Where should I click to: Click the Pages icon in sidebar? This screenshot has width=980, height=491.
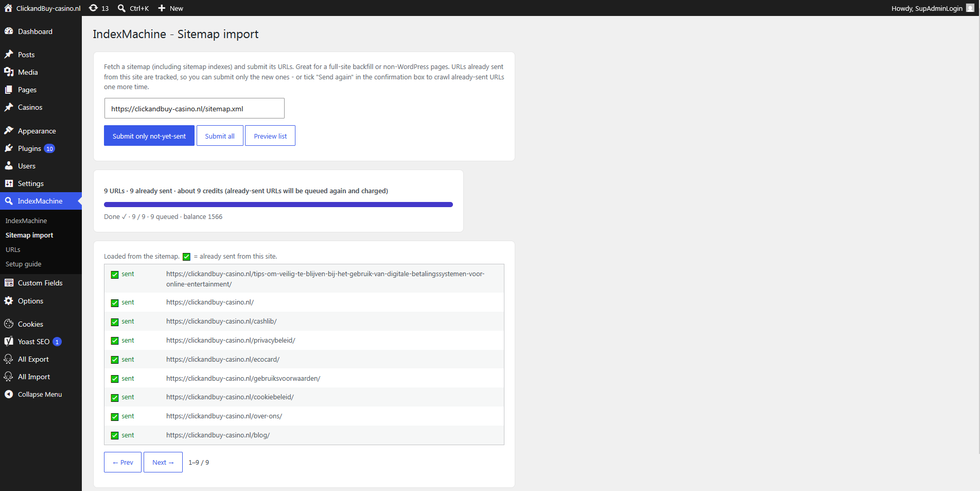pos(9,90)
